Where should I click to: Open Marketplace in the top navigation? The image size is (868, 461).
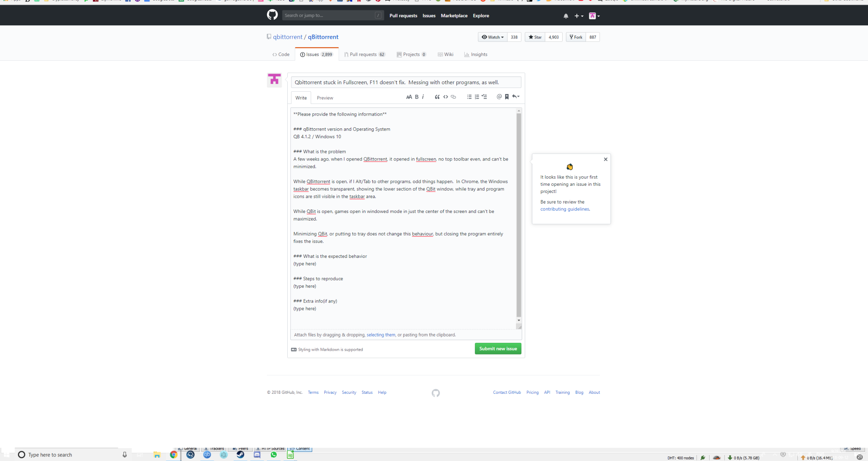pos(454,15)
